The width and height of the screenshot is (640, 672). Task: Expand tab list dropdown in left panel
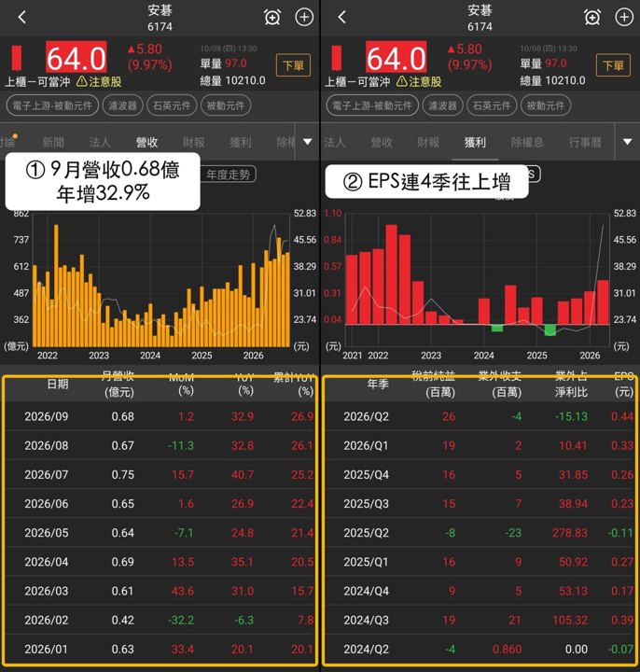pyautogui.click(x=308, y=142)
